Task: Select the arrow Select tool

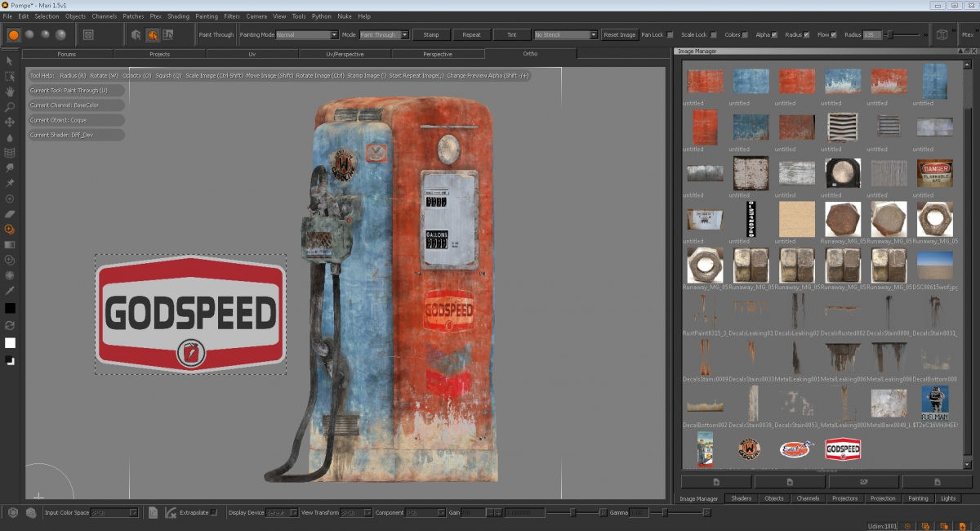Action: [x=10, y=61]
